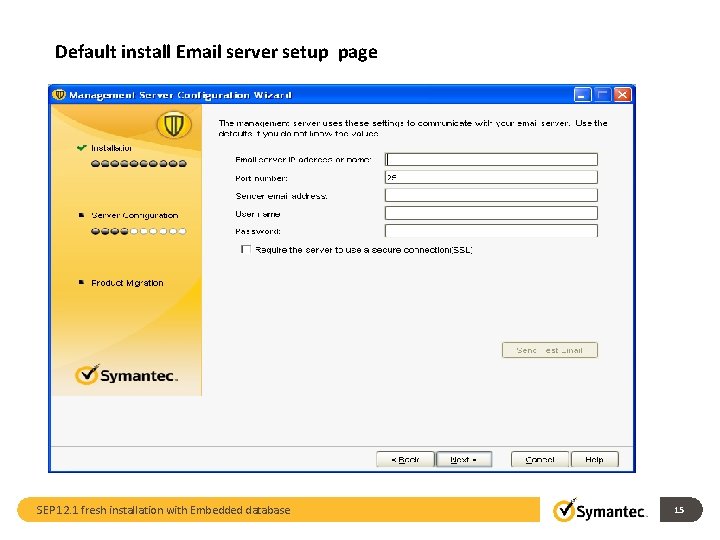Click the Email server IP address label
The height and width of the screenshot is (540, 720).
[x=303, y=159]
